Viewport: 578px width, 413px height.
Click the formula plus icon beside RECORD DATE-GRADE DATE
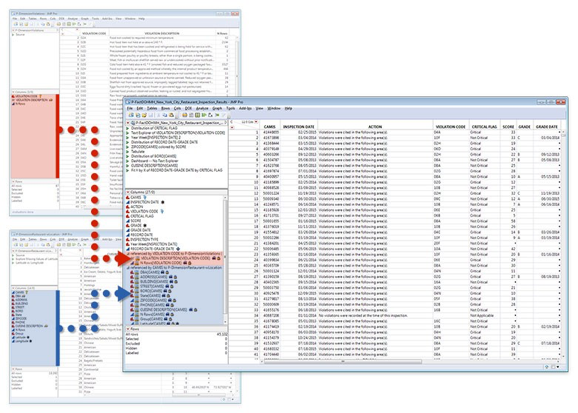tap(178, 249)
